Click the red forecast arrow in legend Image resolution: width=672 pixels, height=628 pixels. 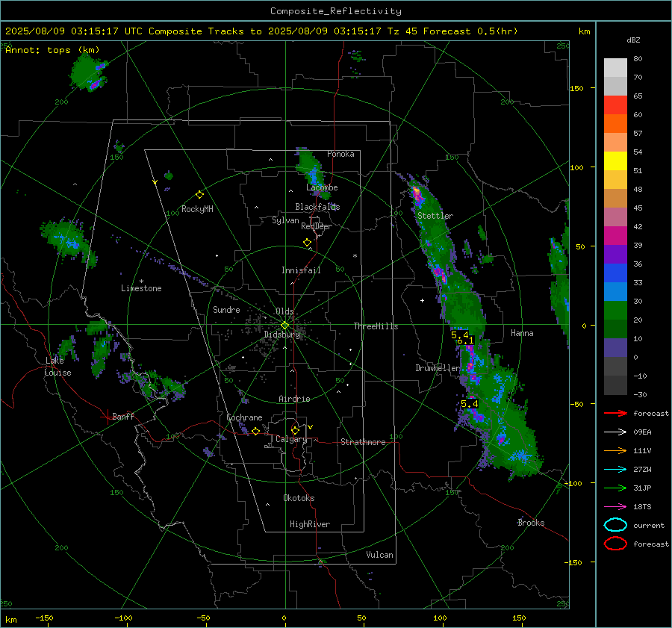coord(615,413)
